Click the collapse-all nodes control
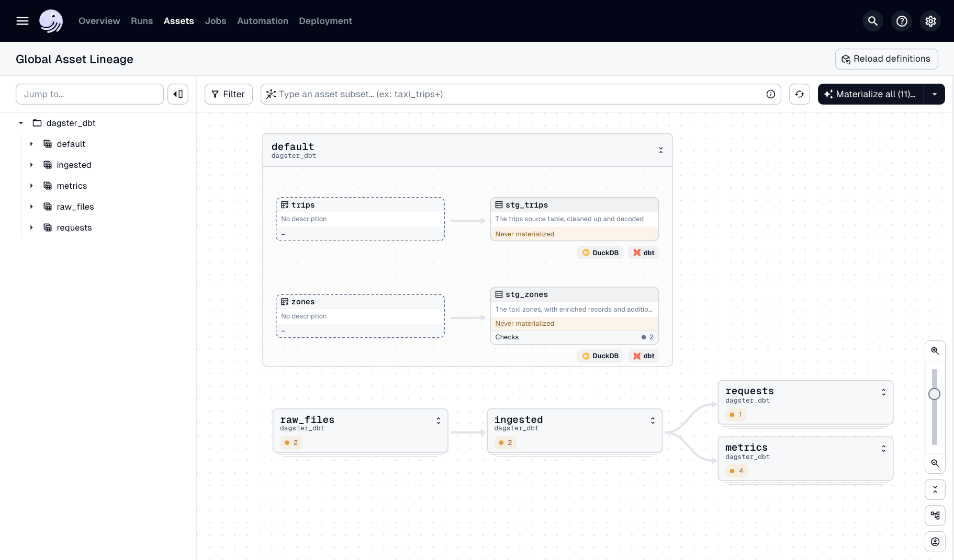The image size is (954, 560). 936,489
